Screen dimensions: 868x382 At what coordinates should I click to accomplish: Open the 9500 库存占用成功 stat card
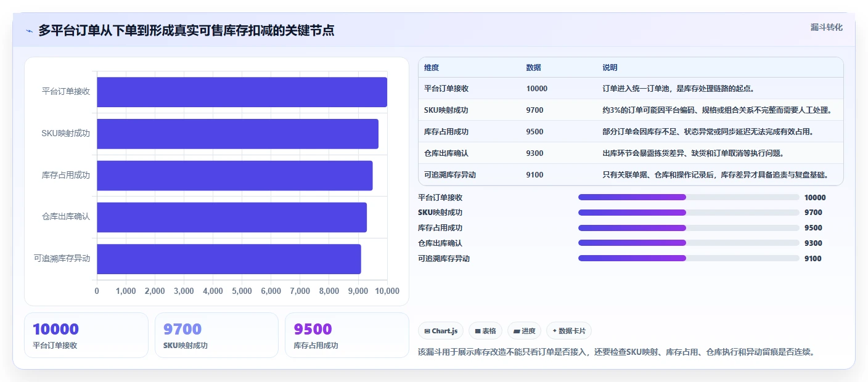(347, 335)
